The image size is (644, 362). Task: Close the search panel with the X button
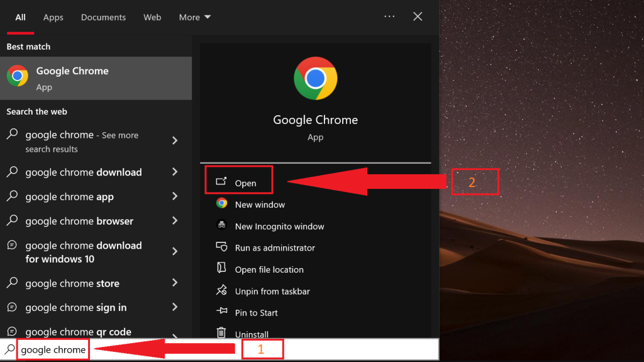[x=418, y=16]
